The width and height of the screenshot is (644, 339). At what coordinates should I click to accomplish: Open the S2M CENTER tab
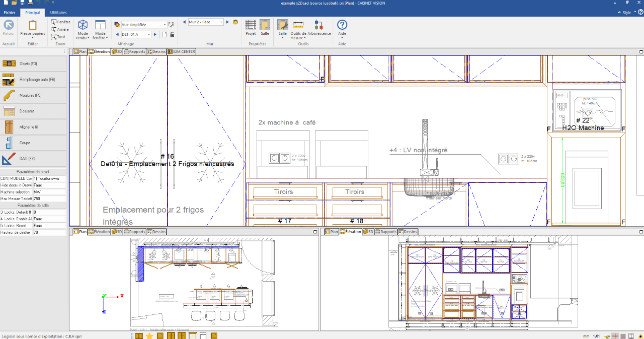coord(182,51)
